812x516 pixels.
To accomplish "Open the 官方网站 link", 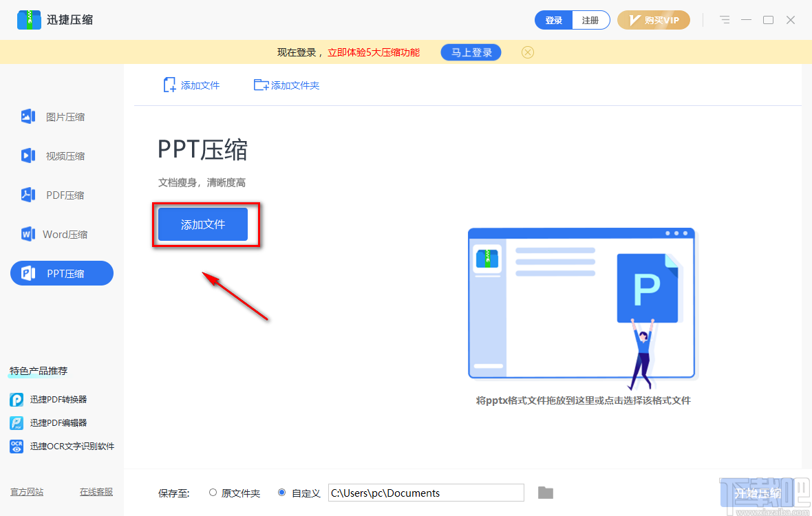I will pyautogui.click(x=27, y=492).
